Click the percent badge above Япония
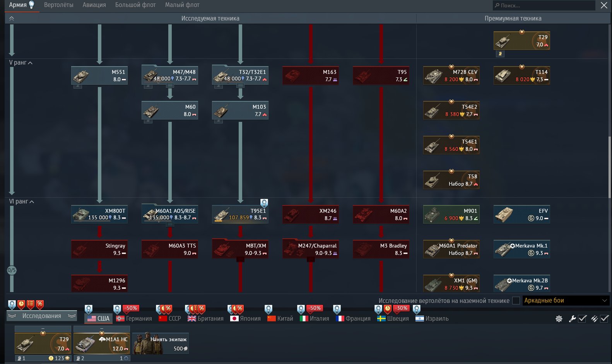Image resolution: width=612 pixels, height=364 pixels. (x=240, y=309)
